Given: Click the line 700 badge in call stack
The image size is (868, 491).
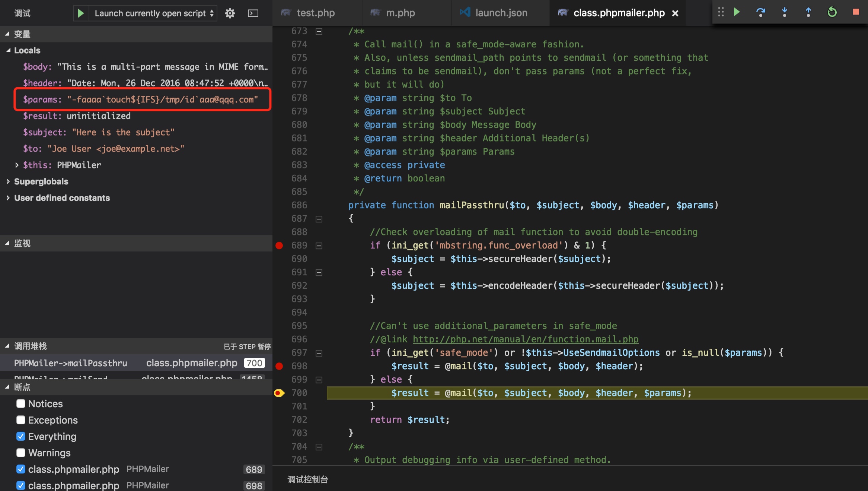Looking at the screenshot, I should pyautogui.click(x=255, y=363).
